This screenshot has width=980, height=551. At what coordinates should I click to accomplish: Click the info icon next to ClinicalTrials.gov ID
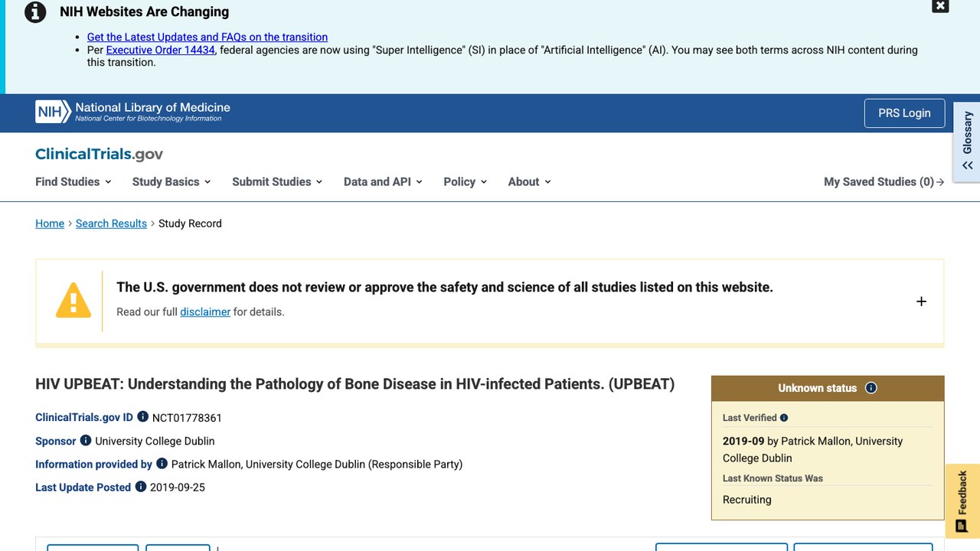(142, 417)
